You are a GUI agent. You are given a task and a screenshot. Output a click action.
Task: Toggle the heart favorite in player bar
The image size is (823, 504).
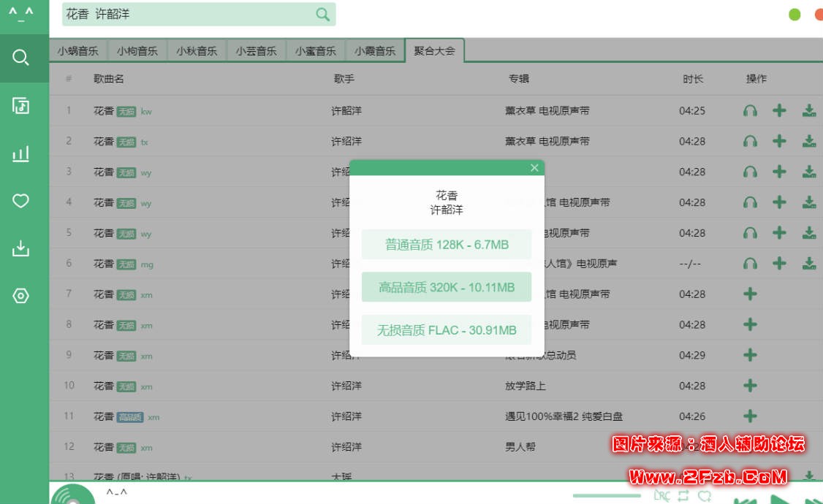click(x=705, y=496)
